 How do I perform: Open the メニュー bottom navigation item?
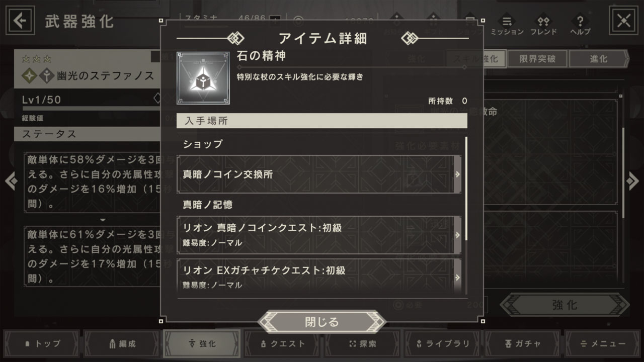[602, 344]
